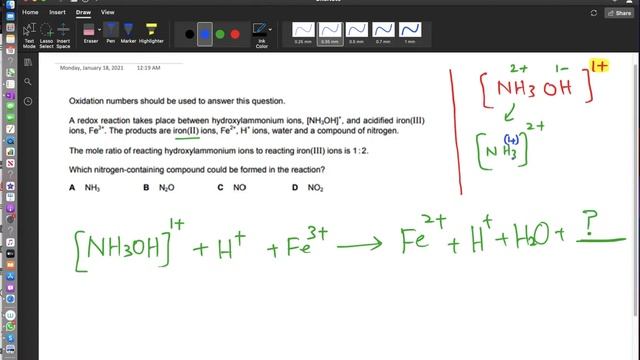Open App Store in the Dock

[x=10, y=277]
